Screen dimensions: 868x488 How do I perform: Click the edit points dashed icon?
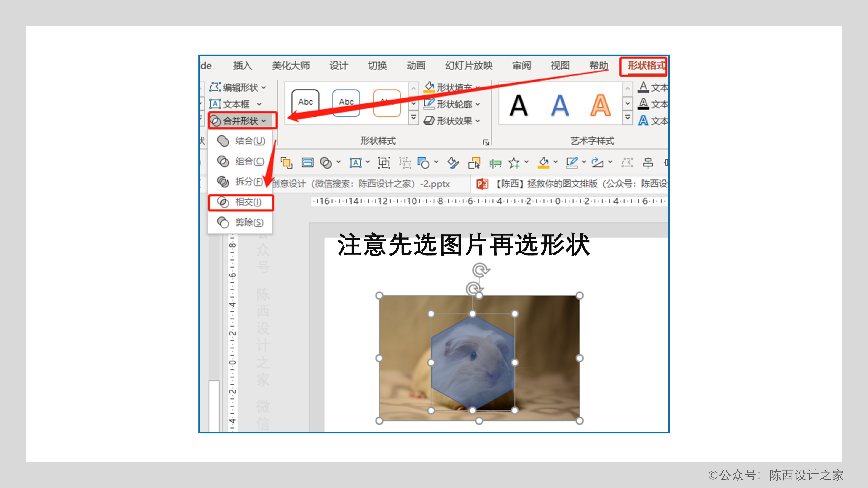pos(627,163)
